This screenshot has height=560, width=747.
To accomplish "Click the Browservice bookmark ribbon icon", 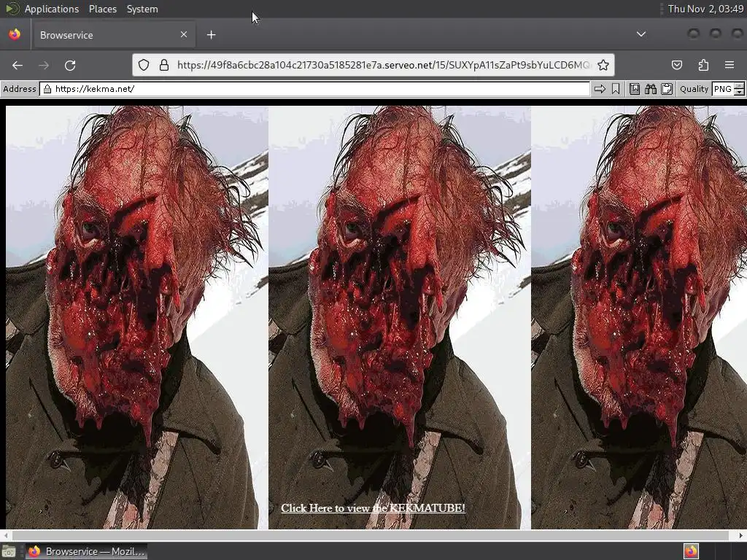I will [x=616, y=89].
